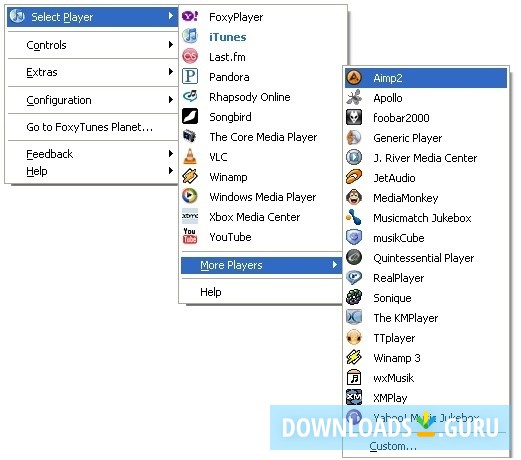This screenshot has height=460, width=521.
Task: Go to FoxyTunes Planet link
Action: click(x=90, y=127)
